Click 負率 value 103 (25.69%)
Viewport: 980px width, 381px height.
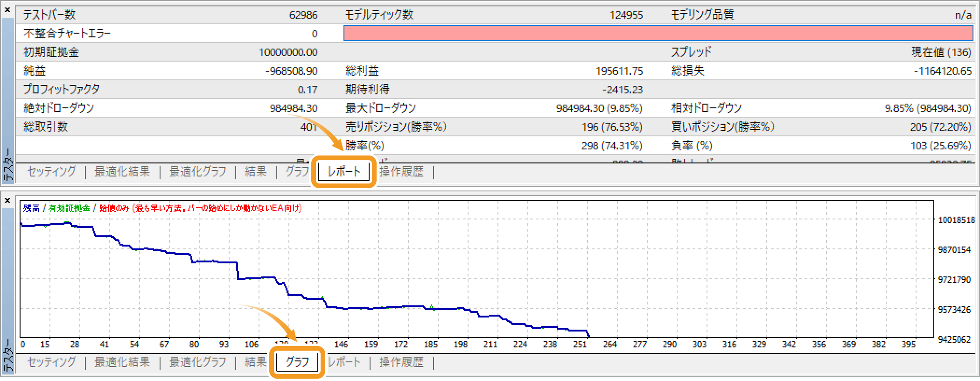940,146
